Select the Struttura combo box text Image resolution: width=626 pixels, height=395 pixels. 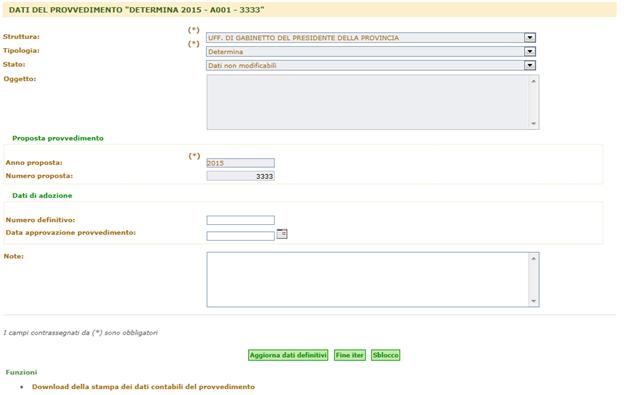click(365, 38)
